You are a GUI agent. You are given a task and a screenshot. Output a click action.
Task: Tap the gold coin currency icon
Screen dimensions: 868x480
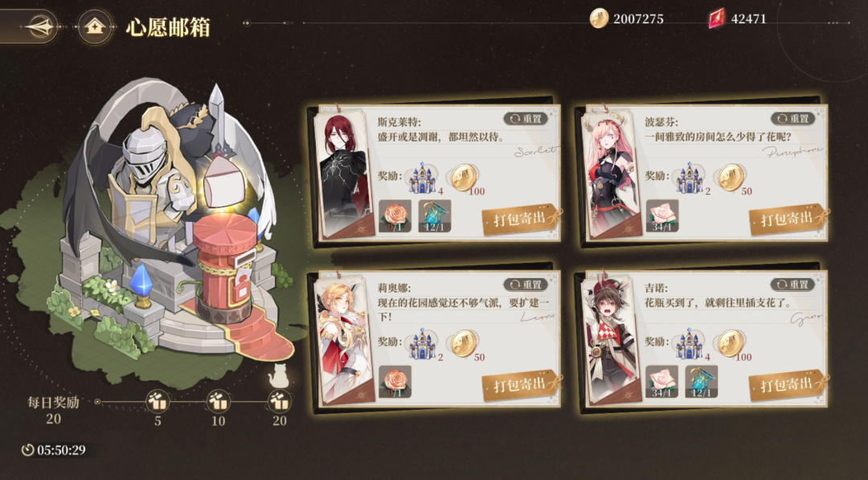599,18
